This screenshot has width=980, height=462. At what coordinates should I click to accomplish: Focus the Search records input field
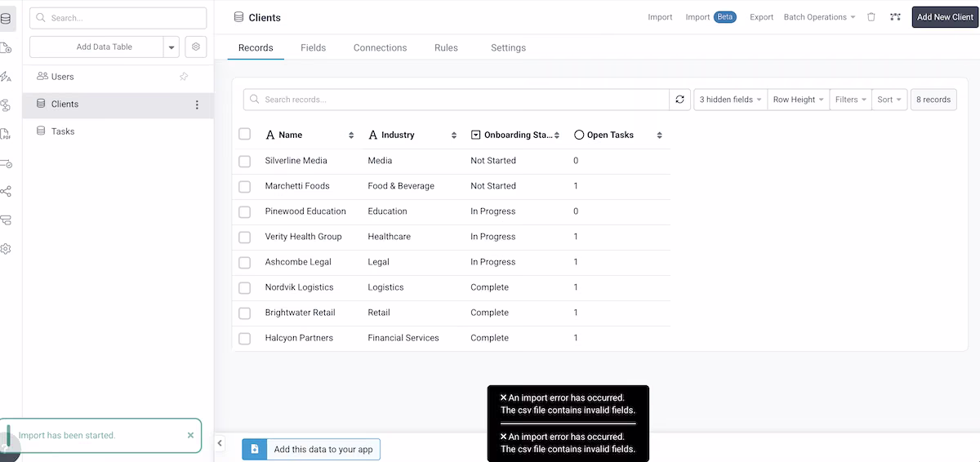pyautogui.click(x=457, y=100)
